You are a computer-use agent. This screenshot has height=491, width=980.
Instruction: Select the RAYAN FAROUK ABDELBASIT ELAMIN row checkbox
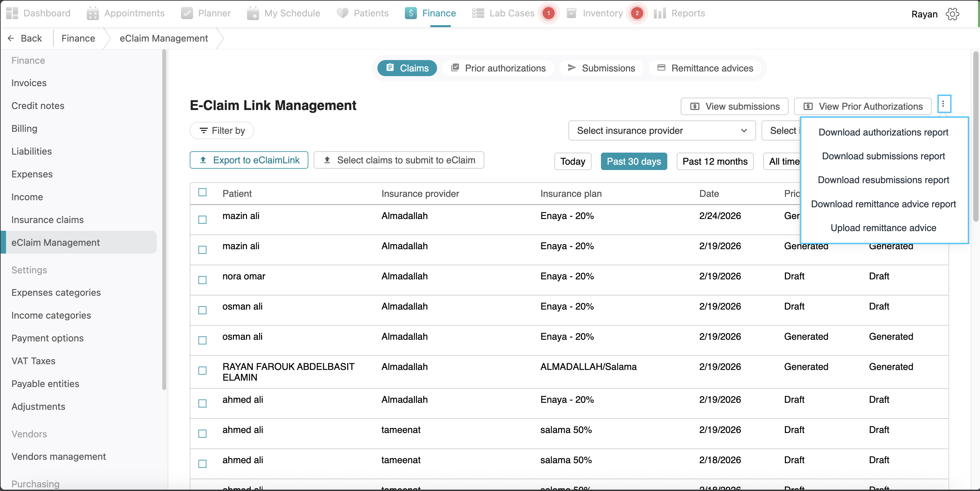pyautogui.click(x=202, y=371)
